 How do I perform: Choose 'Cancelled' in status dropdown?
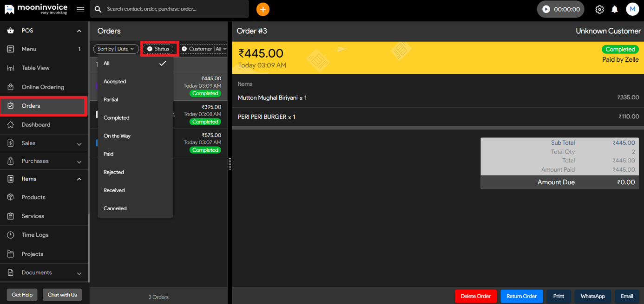(115, 208)
